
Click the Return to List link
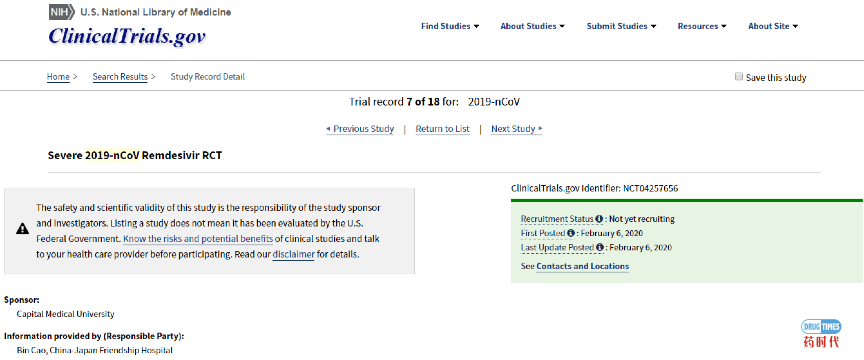442,129
